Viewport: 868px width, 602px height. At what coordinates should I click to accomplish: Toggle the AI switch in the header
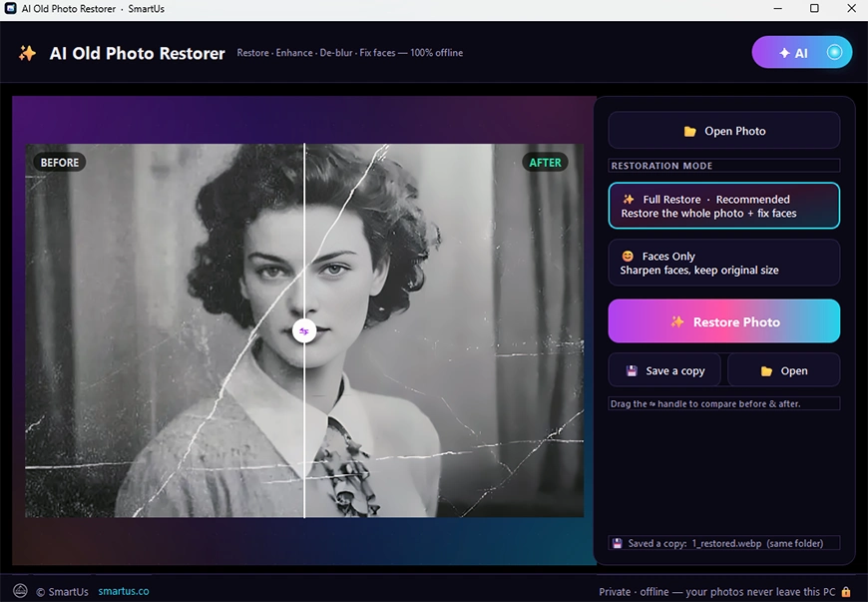coord(801,53)
